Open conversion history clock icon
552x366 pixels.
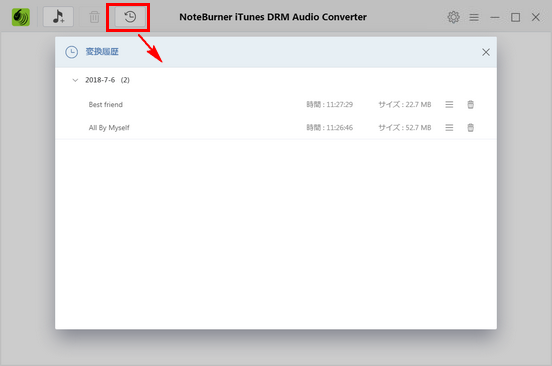pos(130,17)
